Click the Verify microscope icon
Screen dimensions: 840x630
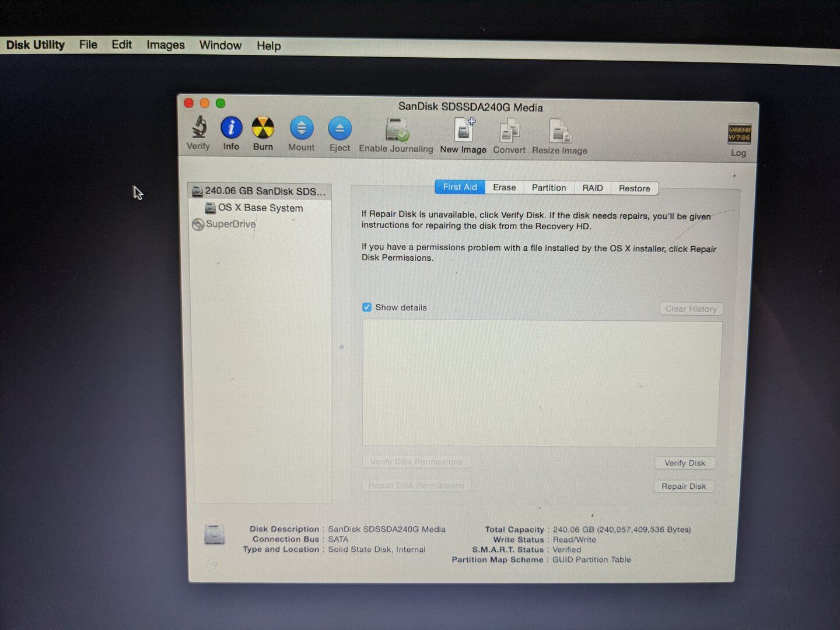(x=199, y=127)
